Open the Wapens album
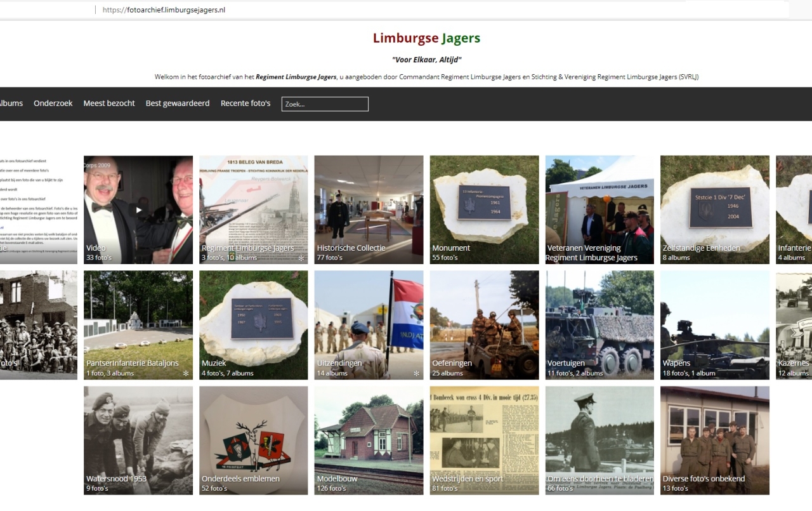 point(714,325)
